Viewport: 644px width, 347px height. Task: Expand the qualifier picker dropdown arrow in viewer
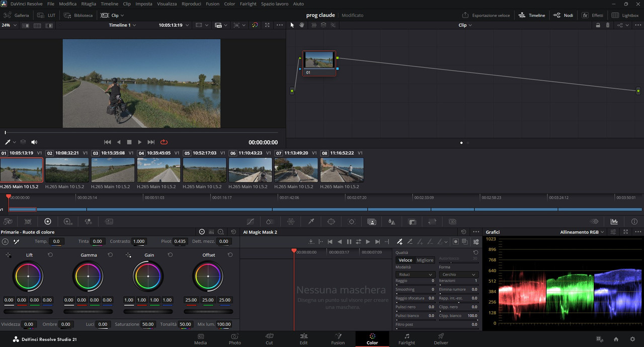[x=15, y=143]
